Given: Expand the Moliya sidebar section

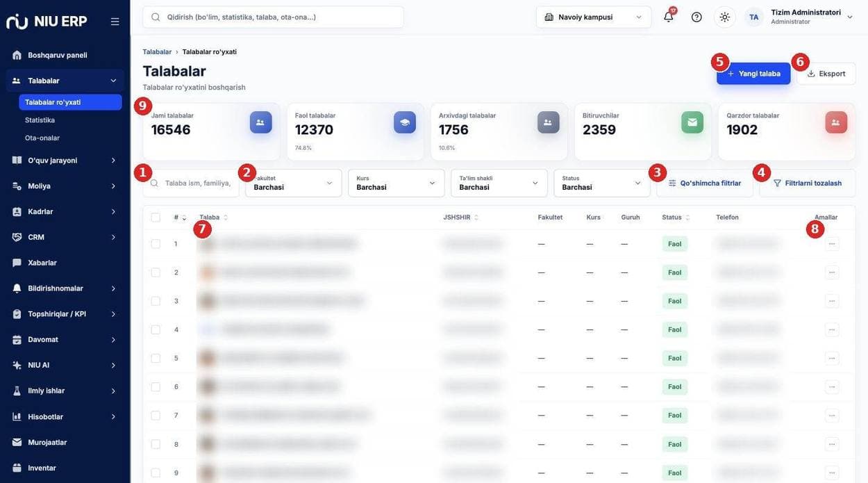Looking at the screenshot, I should click(x=65, y=186).
